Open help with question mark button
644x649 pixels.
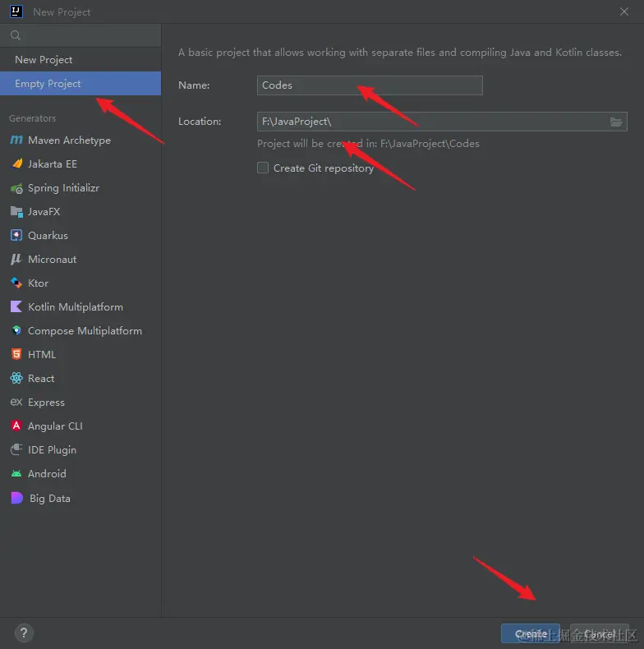(x=24, y=633)
